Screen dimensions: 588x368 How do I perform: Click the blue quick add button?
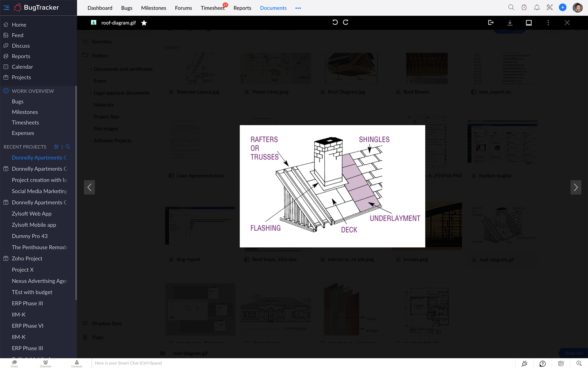click(563, 7)
